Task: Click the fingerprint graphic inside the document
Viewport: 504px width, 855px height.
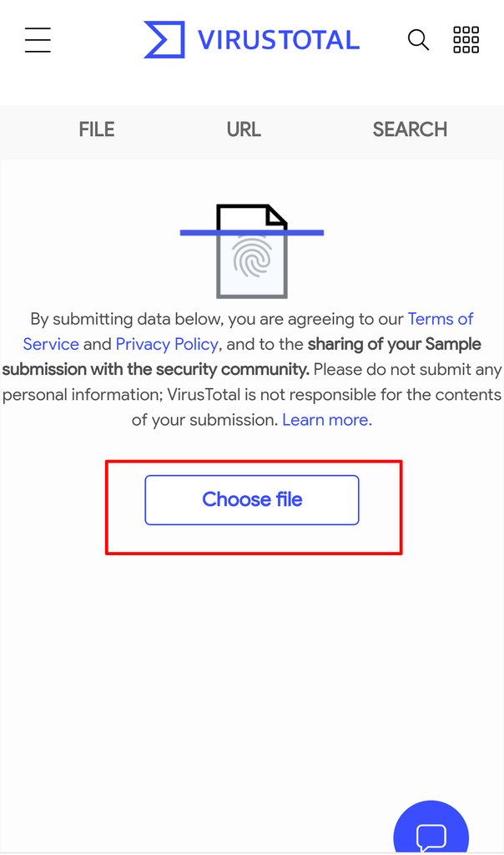Action: click(251, 256)
